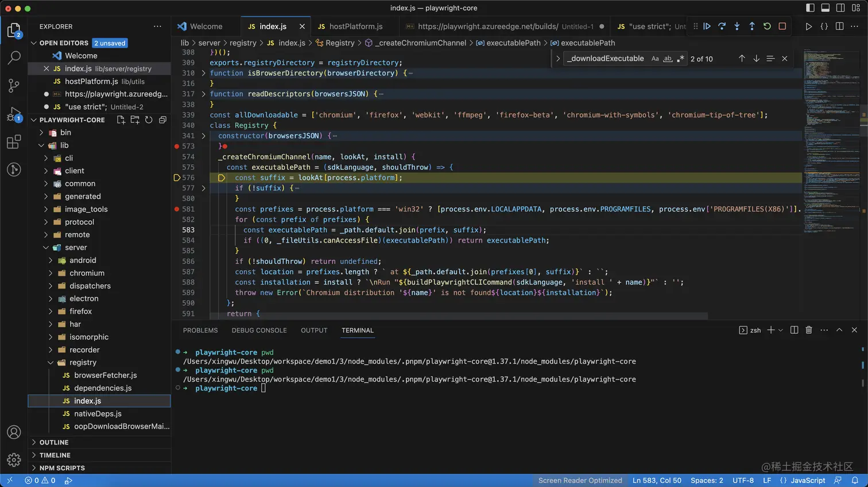The width and height of the screenshot is (868, 487).
Task: Expand the OUTLINE section
Action: click(34, 442)
